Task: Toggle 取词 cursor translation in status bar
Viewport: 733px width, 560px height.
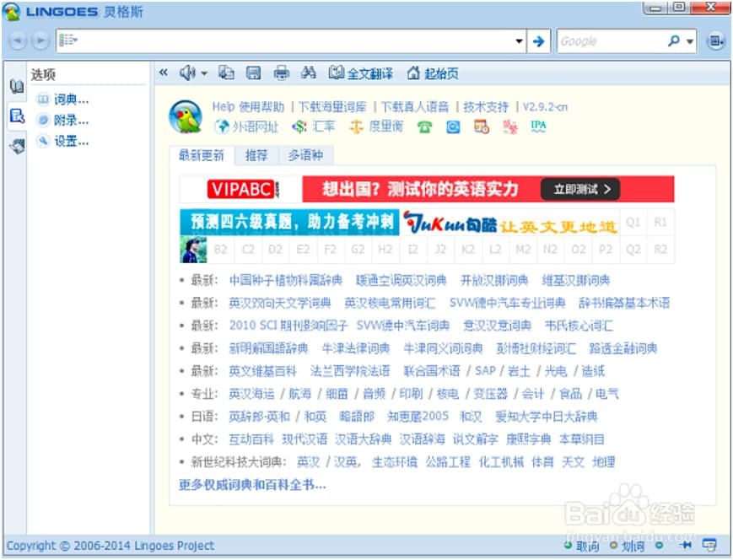Action: (x=582, y=546)
